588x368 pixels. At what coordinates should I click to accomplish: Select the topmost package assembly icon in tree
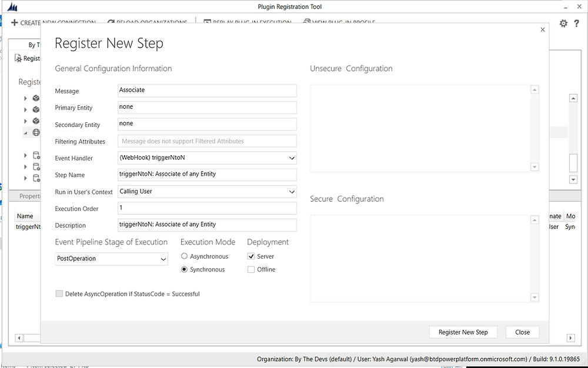point(36,98)
